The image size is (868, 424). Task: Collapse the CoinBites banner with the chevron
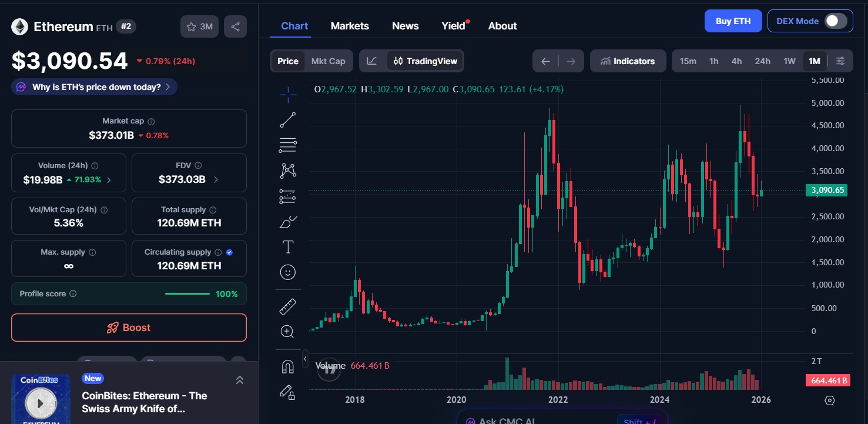pos(240,380)
